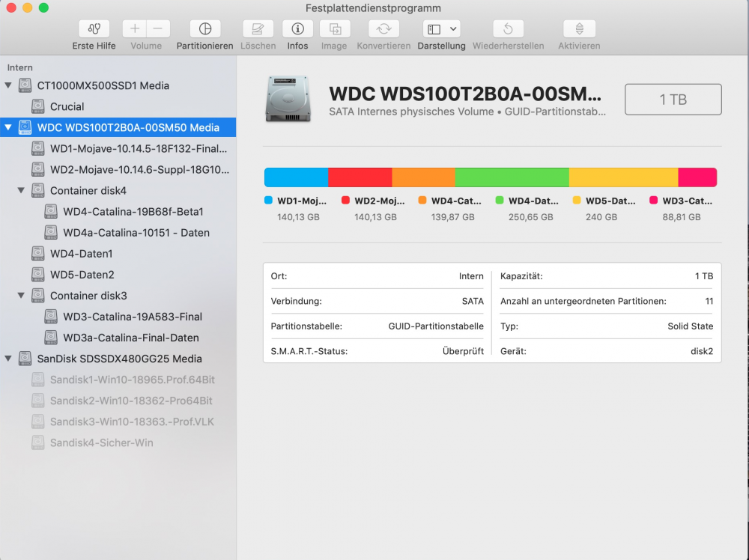Click the yellow WD5-Dat segment in usage bar
The width and height of the screenshot is (749, 560).
[624, 177]
